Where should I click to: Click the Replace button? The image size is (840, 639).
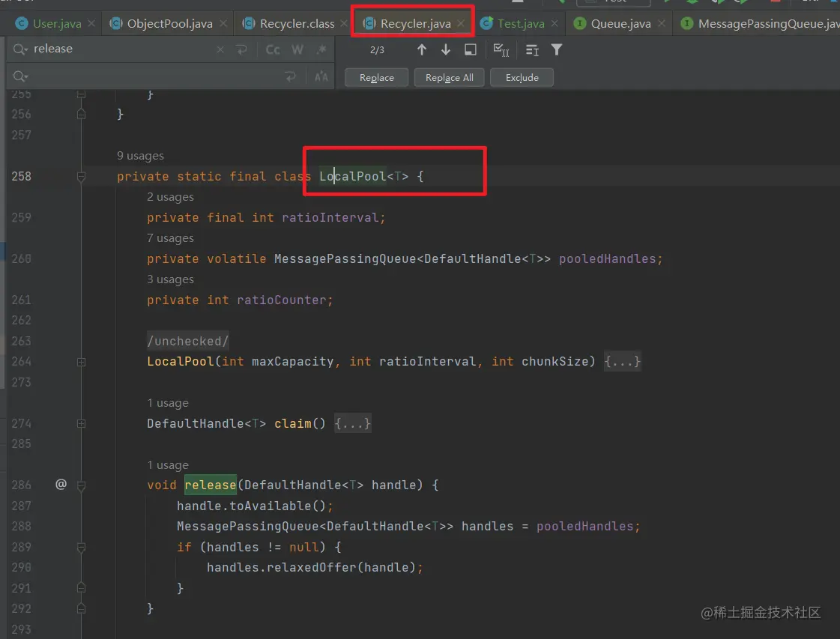[x=377, y=78]
